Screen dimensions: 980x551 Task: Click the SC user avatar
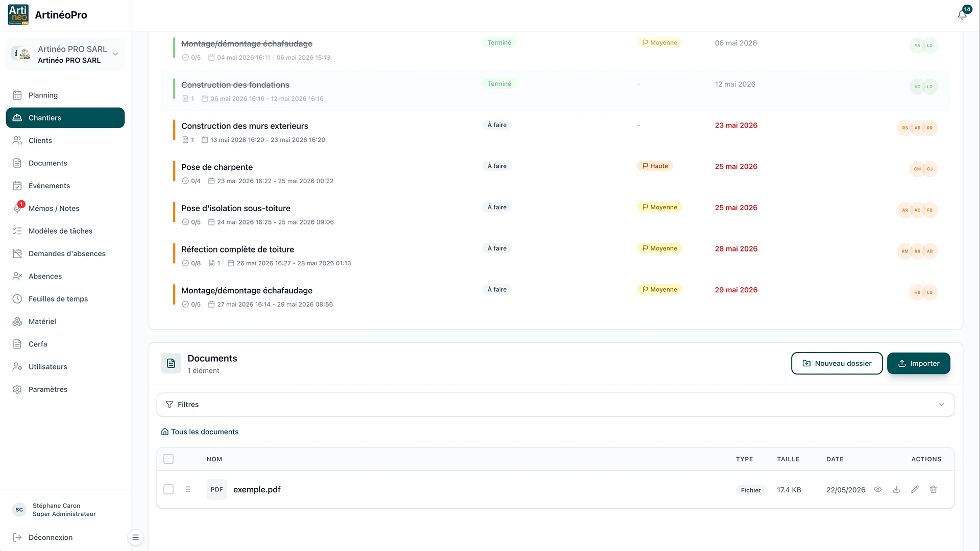click(x=19, y=510)
